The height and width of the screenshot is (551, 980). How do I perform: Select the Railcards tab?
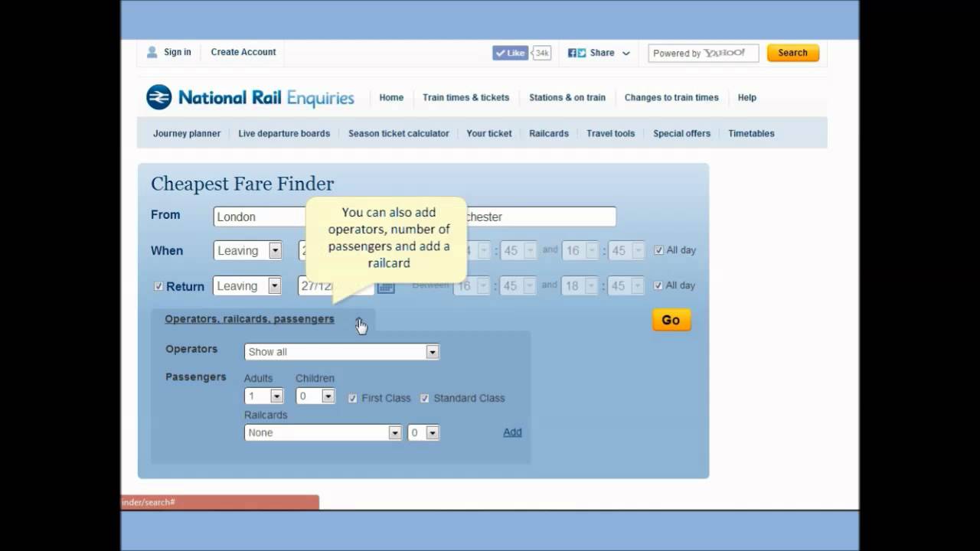(x=549, y=133)
